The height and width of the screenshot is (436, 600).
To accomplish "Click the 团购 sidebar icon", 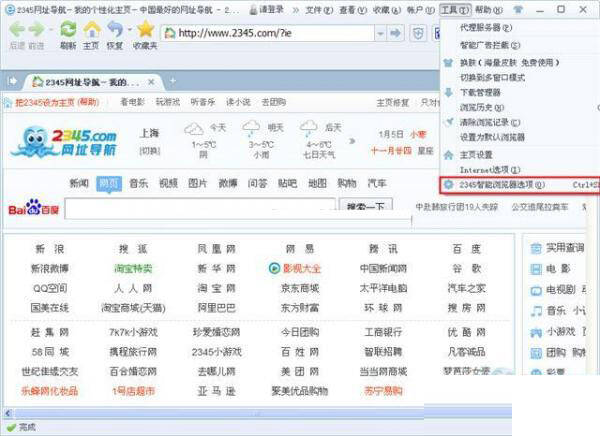I will point(536,353).
